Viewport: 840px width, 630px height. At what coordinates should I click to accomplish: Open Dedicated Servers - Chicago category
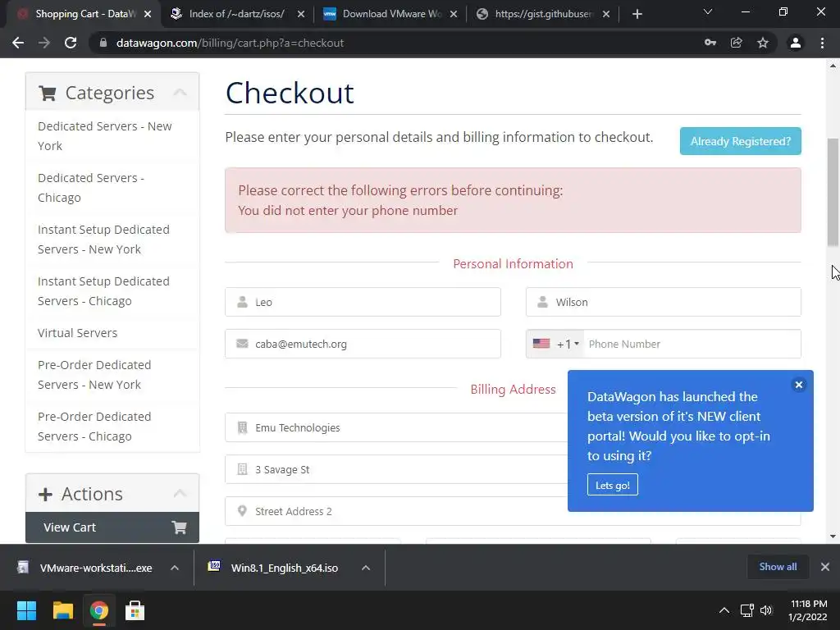[112, 188]
